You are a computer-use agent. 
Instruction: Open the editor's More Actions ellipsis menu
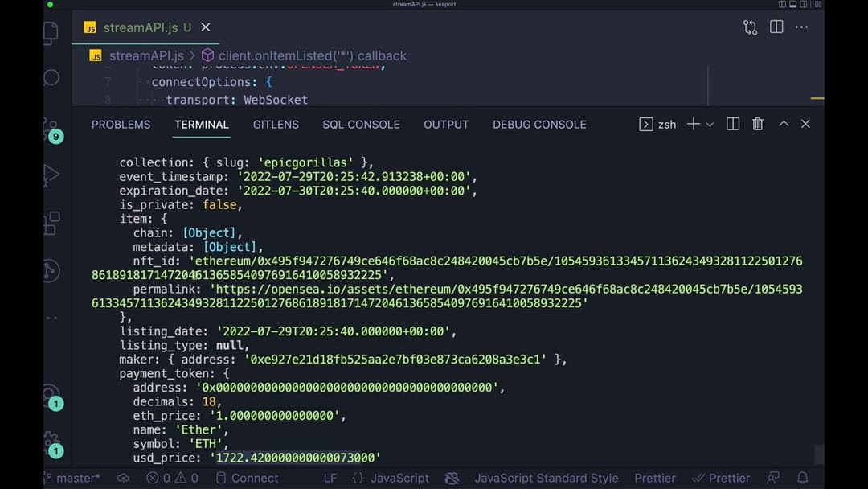click(x=801, y=27)
